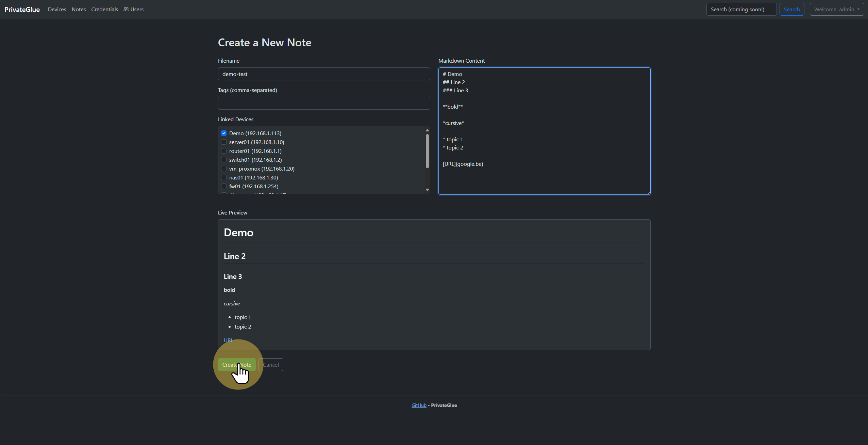Viewport: 868px width, 445px height.
Task: Click the green Create Note button
Action: [237, 365]
